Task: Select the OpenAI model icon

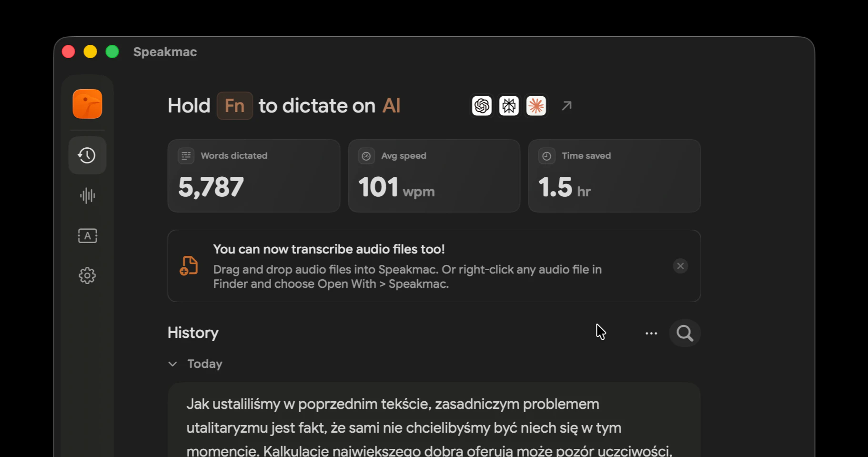Action: 481,105
